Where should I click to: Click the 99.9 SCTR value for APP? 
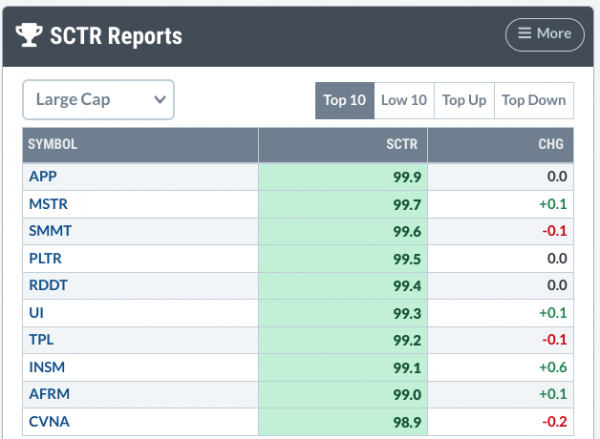tap(407, 177)
